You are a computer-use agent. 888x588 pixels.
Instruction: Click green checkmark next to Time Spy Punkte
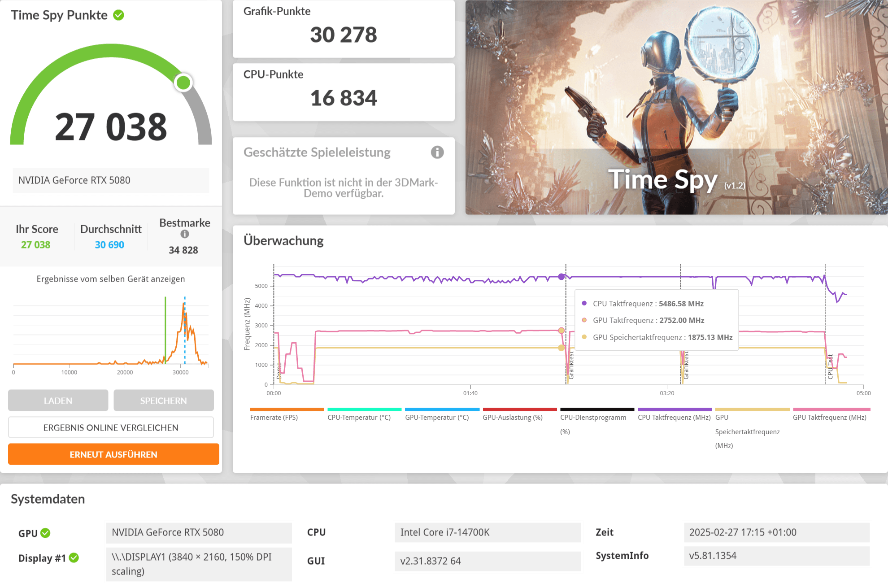tap(118, 15)
